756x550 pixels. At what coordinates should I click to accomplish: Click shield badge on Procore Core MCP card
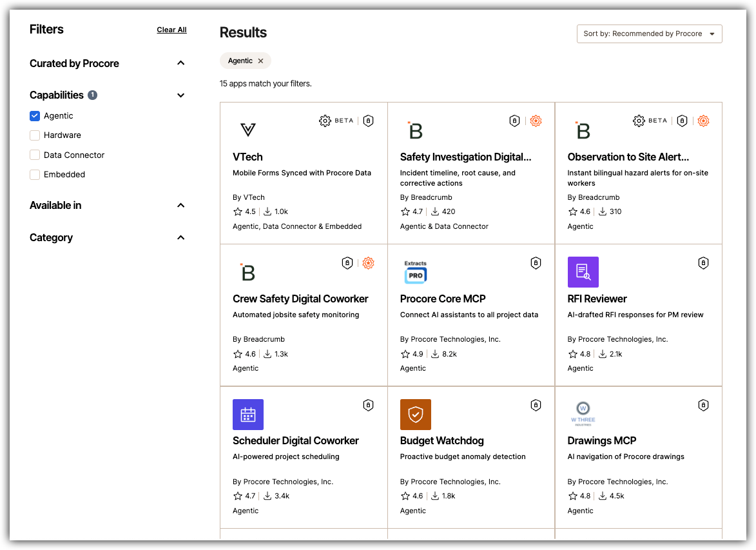[536, 263]
